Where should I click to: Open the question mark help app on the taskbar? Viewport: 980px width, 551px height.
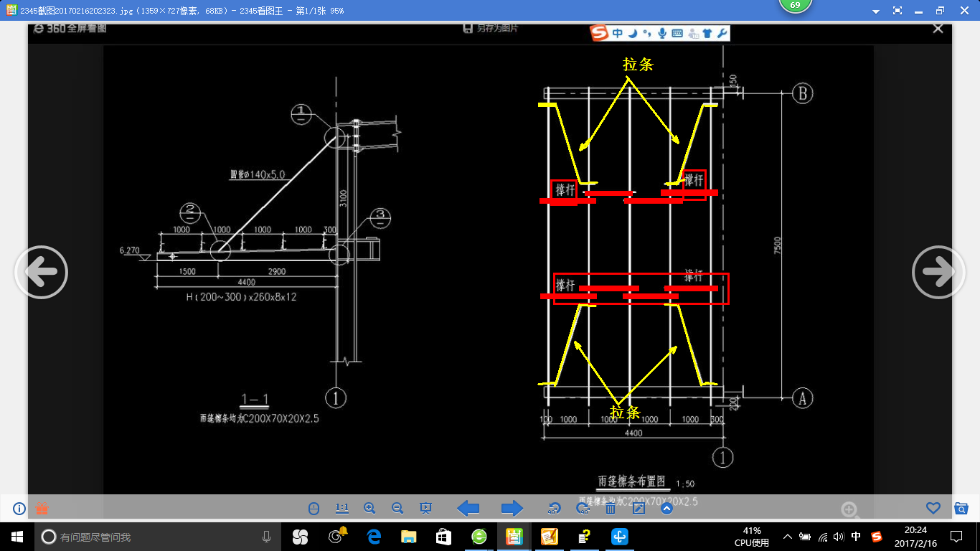click(x=585, y=537)
